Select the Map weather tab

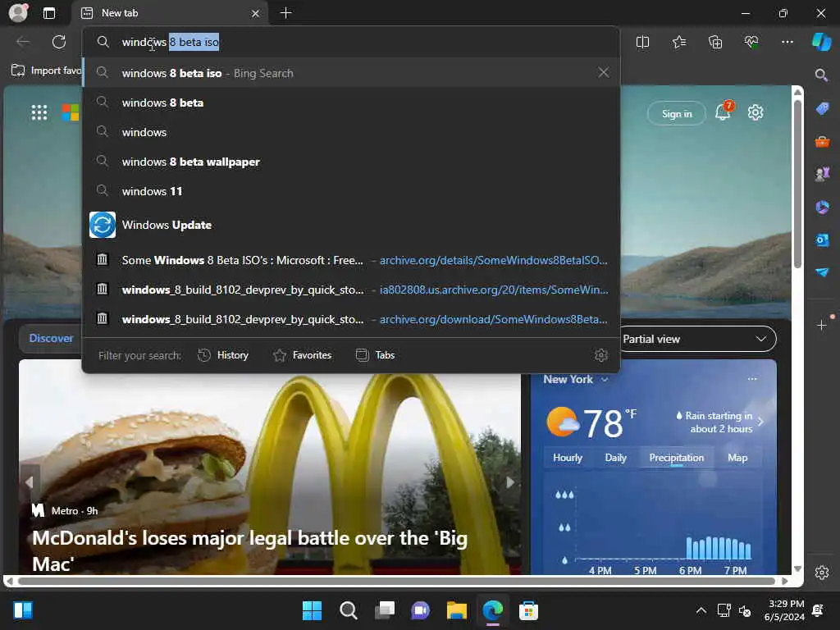(x=737, y=458)
